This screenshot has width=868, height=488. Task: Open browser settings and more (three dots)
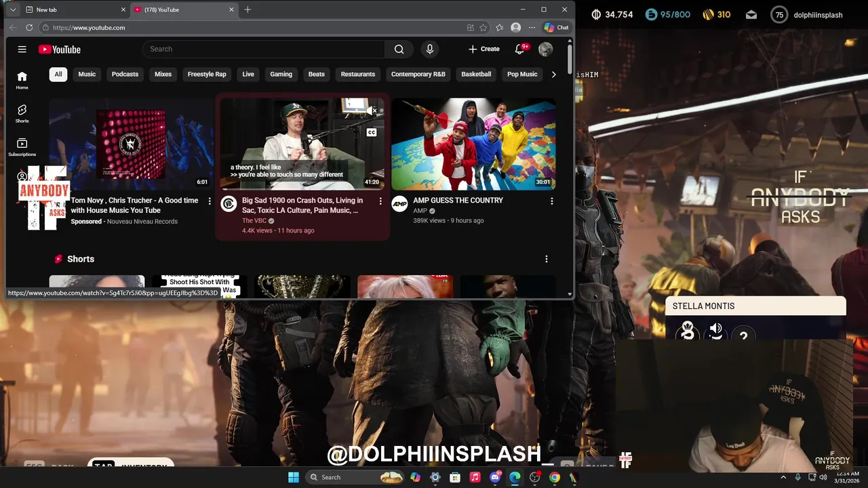click(532, 28)
